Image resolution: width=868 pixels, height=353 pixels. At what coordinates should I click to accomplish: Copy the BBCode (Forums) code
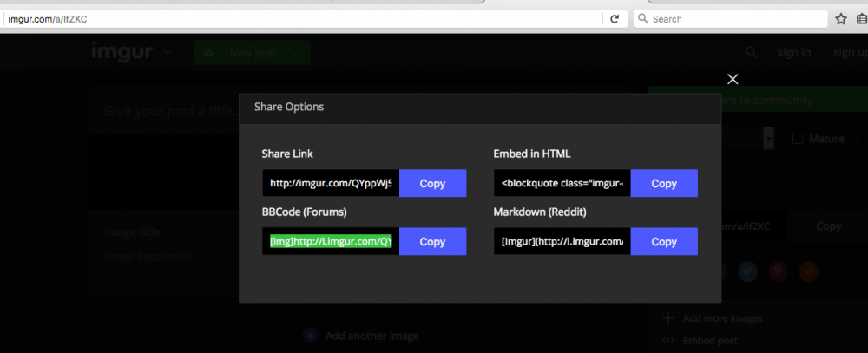pos(432,242)
